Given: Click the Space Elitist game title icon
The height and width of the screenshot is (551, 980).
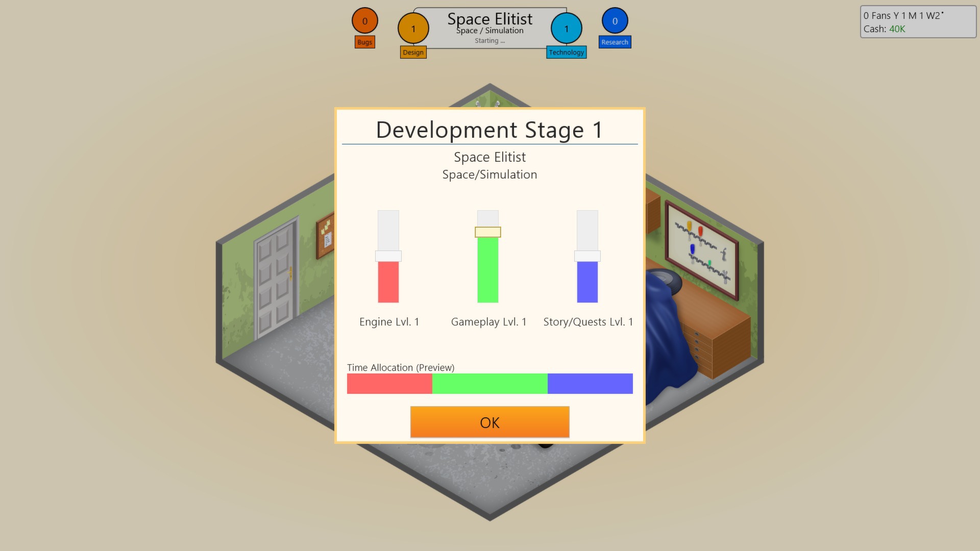Looking at the screenshot, I should tap(489, 27).
